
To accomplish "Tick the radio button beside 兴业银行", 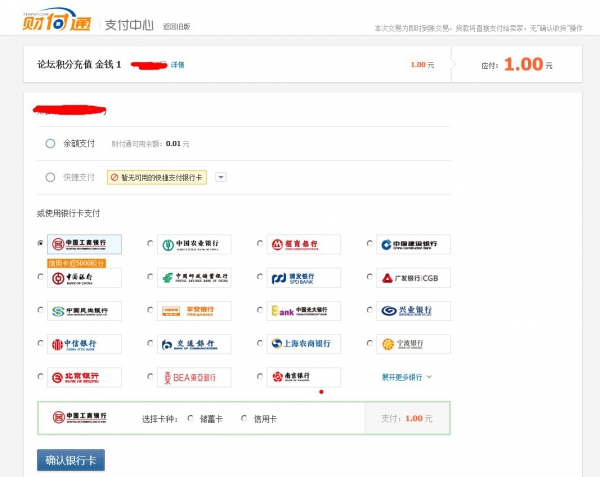I will tap(370, 310).
